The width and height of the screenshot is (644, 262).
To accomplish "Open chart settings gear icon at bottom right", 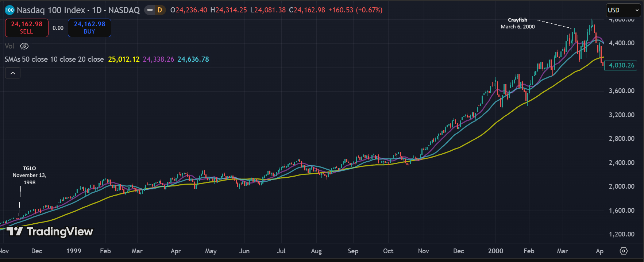I will pyautogui.click(x=624, y=251).
